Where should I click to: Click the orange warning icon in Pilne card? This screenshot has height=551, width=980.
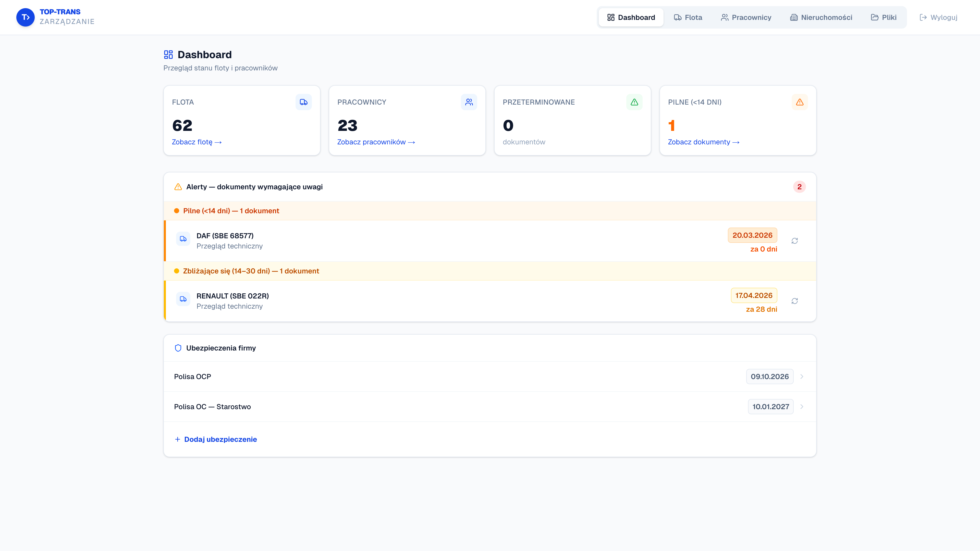pos(800,102)
